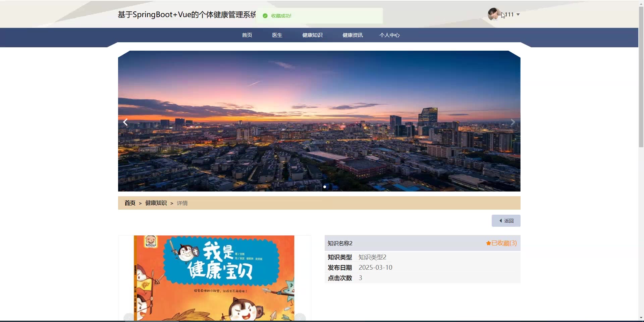Screen dimensions: 644x322
Task: Click the 健康知识 breadcrumb link
Action: (x=156, y=203)
